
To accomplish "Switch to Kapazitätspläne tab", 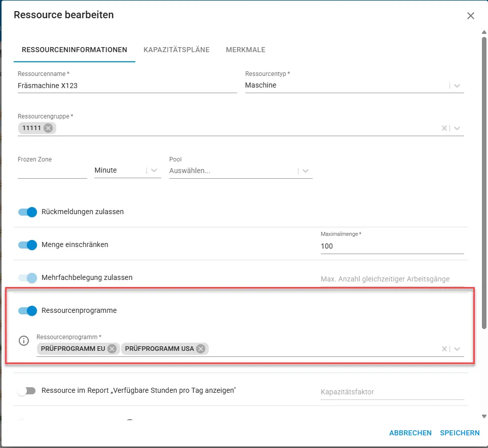I will point(176,50).
